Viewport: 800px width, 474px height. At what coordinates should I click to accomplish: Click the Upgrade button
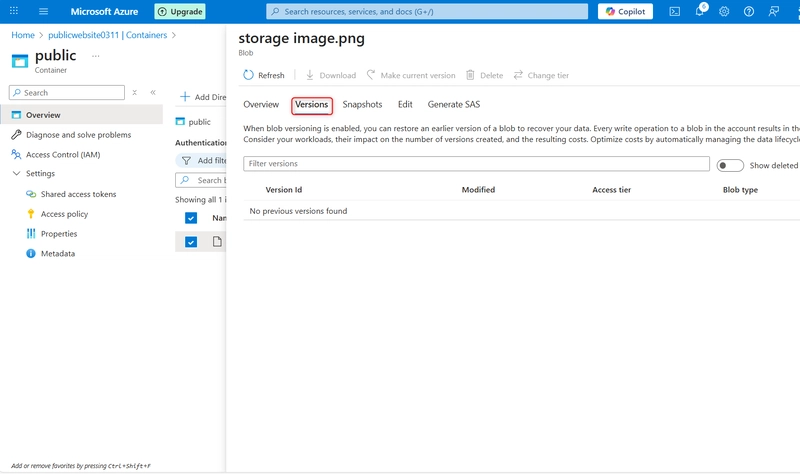[x=180, y=12]
